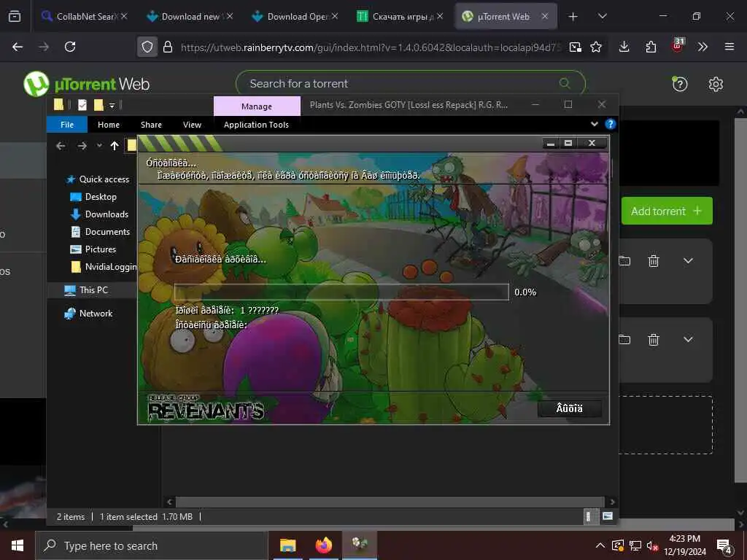747x560 pixels.
Task: Switch to Скачать игры tab
Action: 400,16
